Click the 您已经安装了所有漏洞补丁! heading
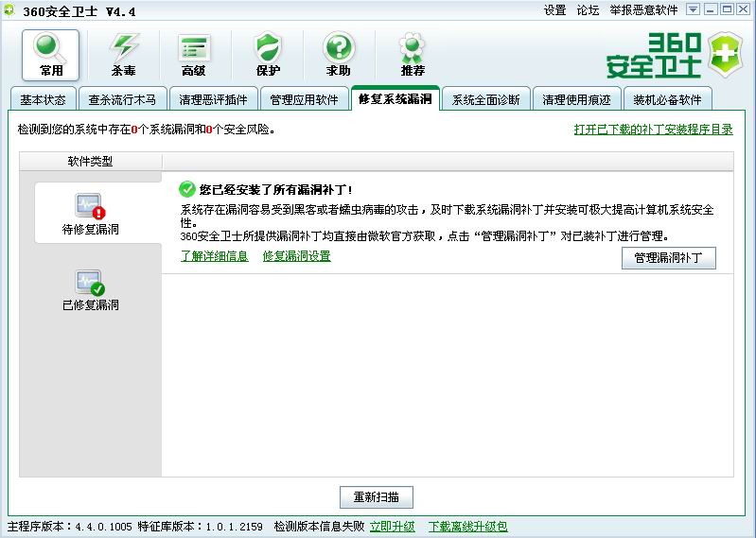The height and width of the screenshot is (538, 756). [275, 190]
